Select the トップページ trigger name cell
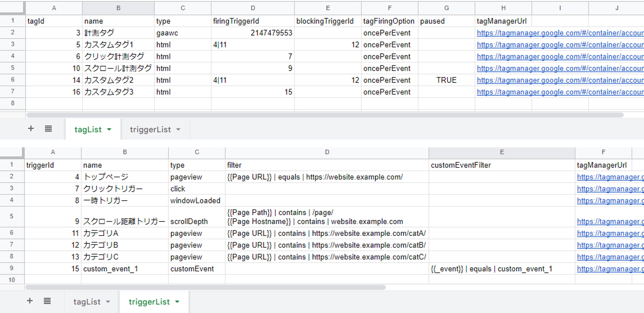The image size is (644, 313). coord(125,177)
